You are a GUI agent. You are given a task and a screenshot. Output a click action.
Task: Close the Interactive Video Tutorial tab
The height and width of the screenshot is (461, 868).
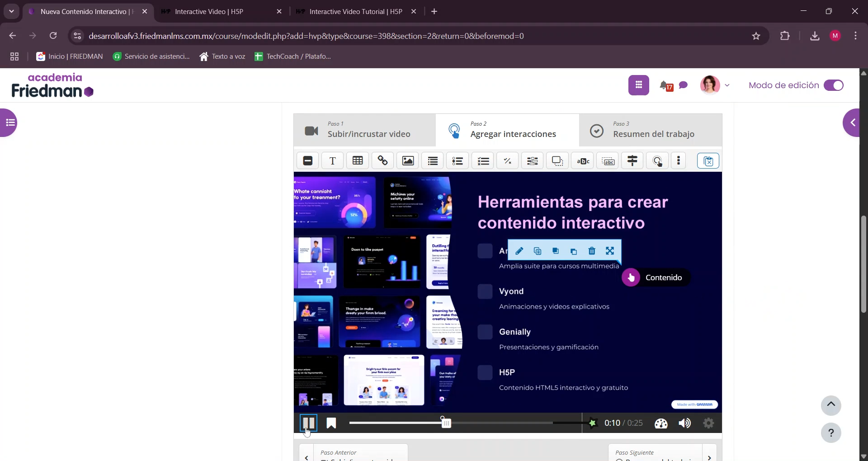click(414, 12)
